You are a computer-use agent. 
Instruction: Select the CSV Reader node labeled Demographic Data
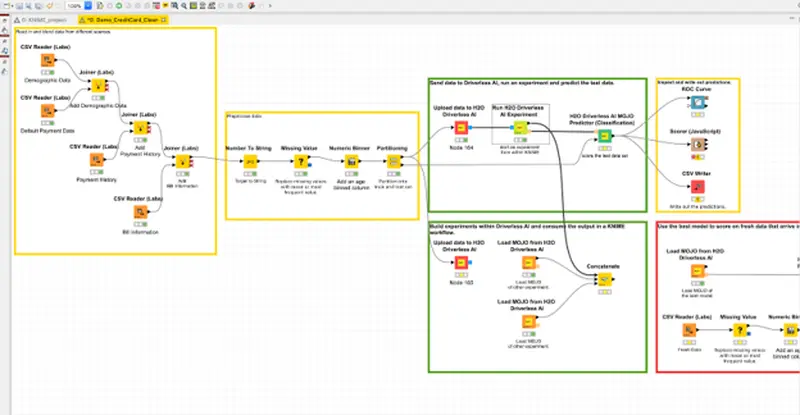[x=47, y=60]
